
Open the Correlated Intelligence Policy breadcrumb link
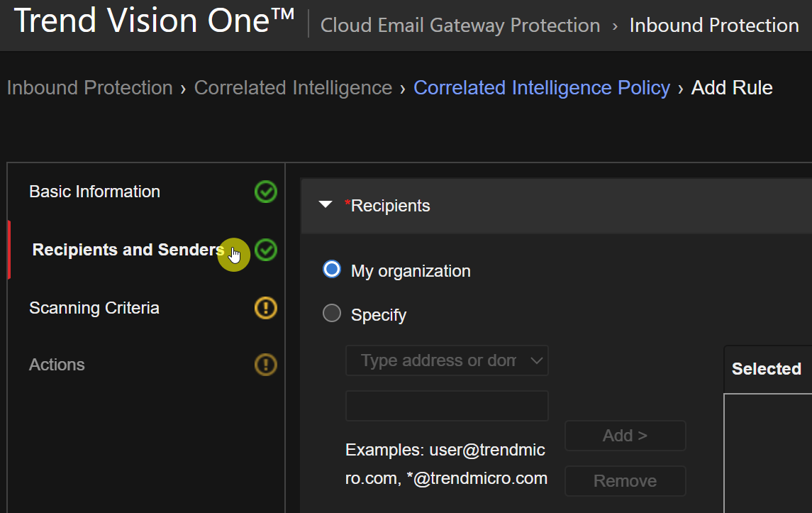(x=541, y=88)
